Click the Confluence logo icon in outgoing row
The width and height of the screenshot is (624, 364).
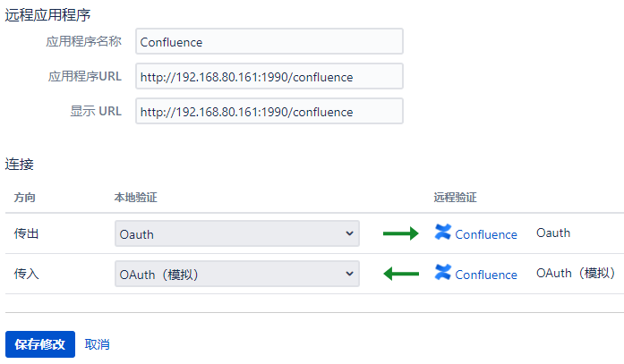(x=442, y=232)
